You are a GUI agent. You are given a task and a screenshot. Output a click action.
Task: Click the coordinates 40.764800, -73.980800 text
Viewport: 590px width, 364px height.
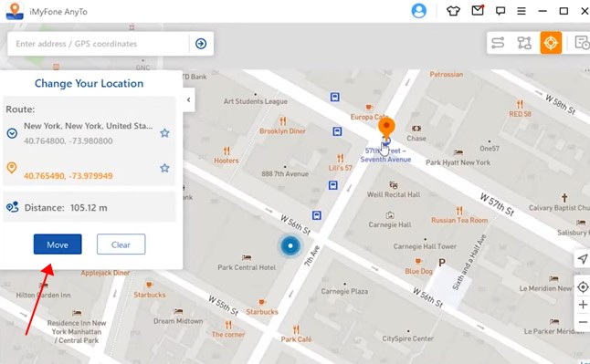pos(68,141)
